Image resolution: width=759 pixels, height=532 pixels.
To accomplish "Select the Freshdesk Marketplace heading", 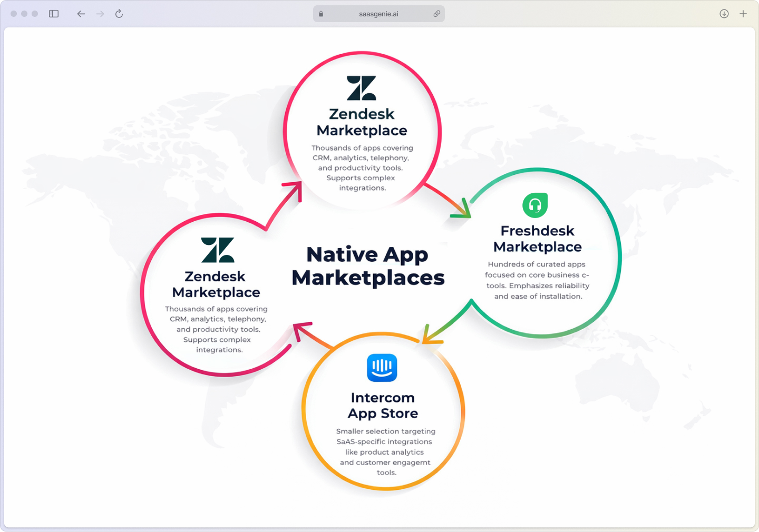I will (538, 239).
